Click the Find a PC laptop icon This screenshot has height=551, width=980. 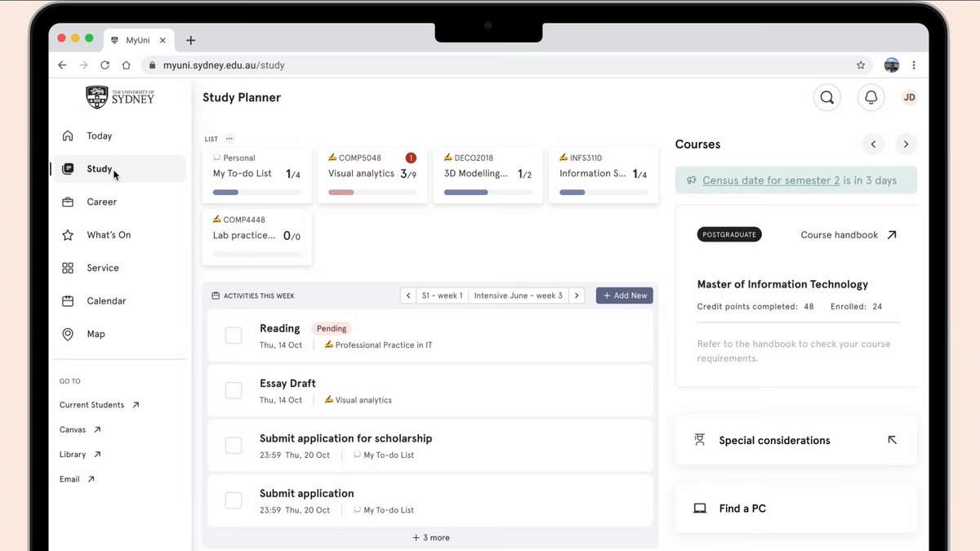coord(700,509)
